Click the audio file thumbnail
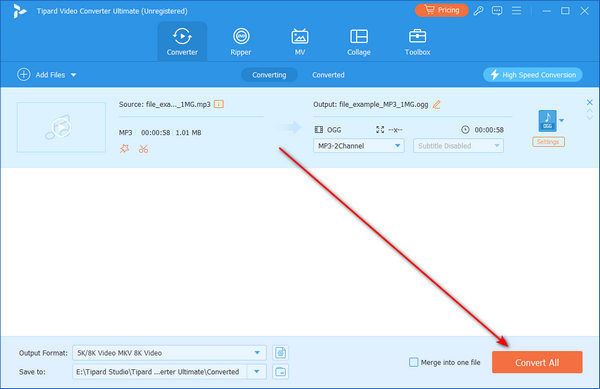 pyautogui.click(x=61, y=127)
